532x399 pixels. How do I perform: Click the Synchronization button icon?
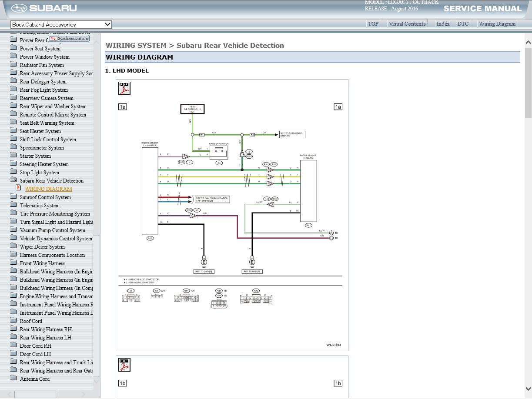pyautogui.click(x=54, y=39)
